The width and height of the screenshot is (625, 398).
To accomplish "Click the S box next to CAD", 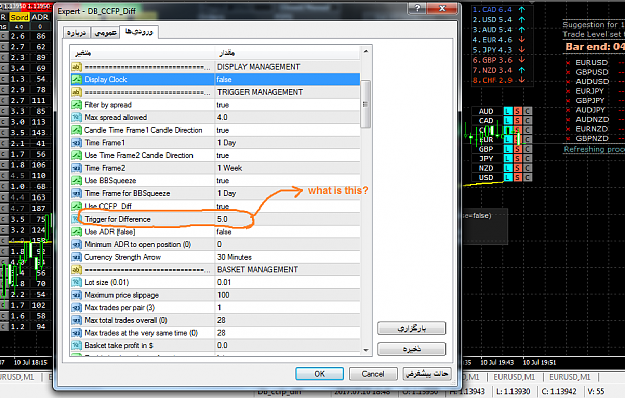I will (517, 120).
